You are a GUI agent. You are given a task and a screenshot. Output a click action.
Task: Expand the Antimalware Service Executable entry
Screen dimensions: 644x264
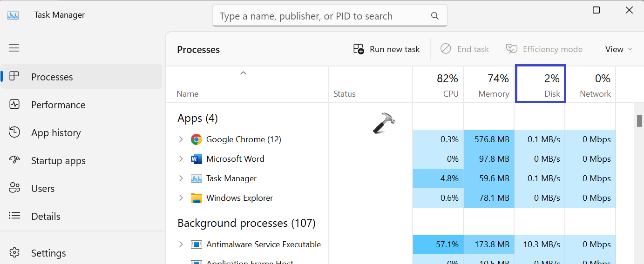coord(181,244)
